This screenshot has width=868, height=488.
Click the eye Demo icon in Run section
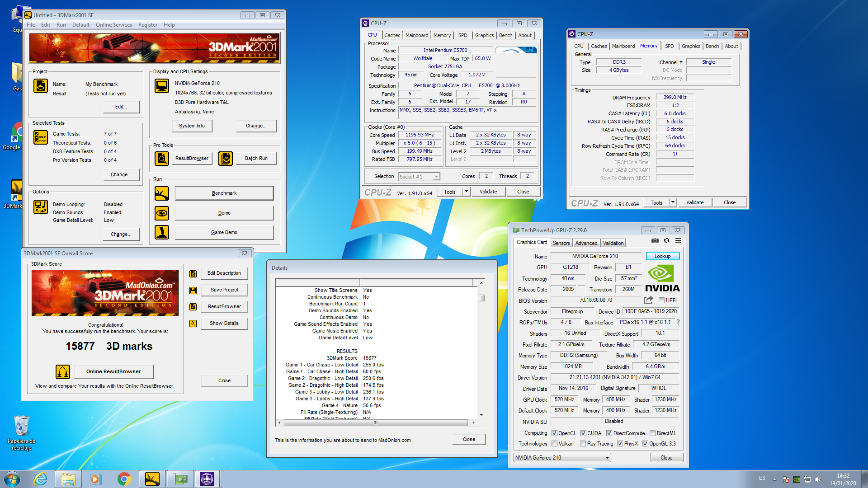(x=162, y=213)
